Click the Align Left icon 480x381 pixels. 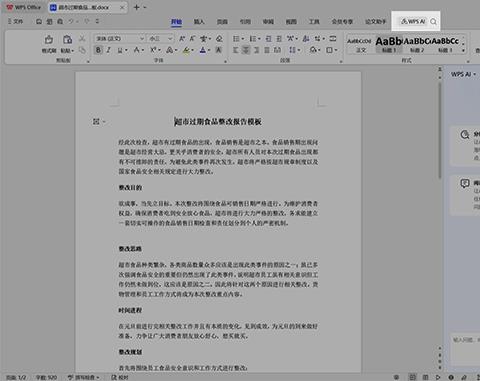point(236,50)
